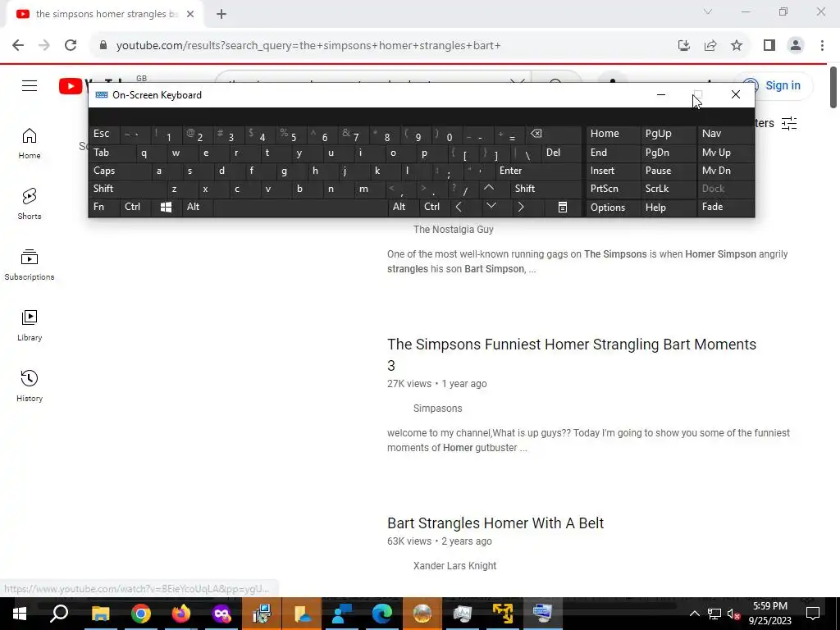Go back in Chrome
The width and height of the screenshot is (840, 630).
click(18, 45)
